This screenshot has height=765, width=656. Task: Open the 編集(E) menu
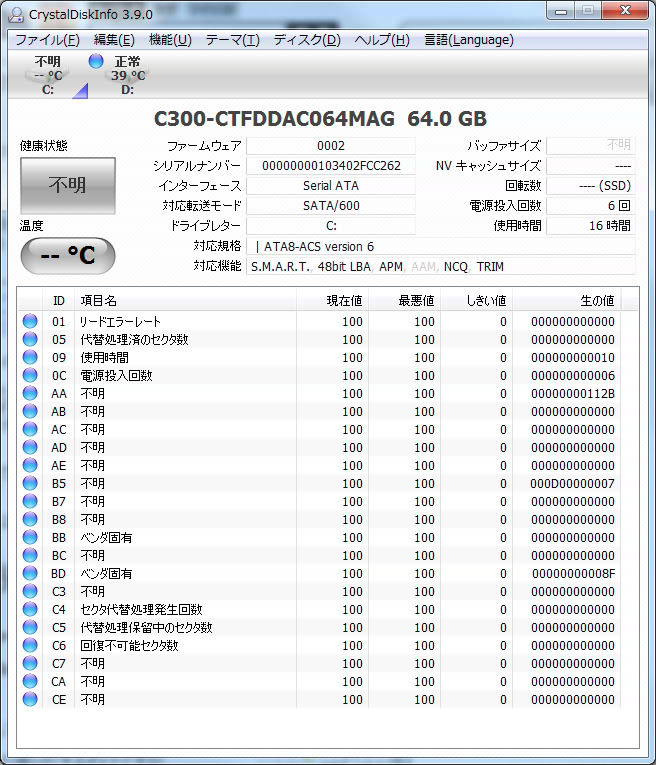click(114, 40)
